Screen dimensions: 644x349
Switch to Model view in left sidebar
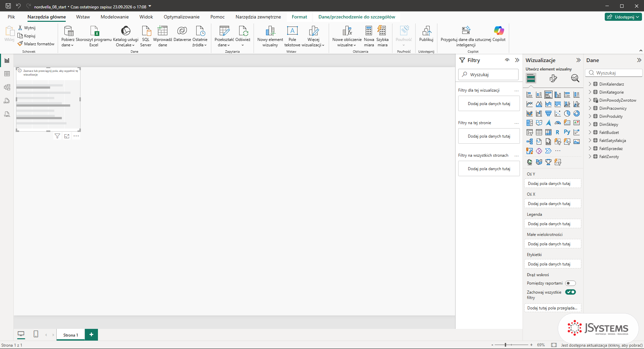(7, 87)
